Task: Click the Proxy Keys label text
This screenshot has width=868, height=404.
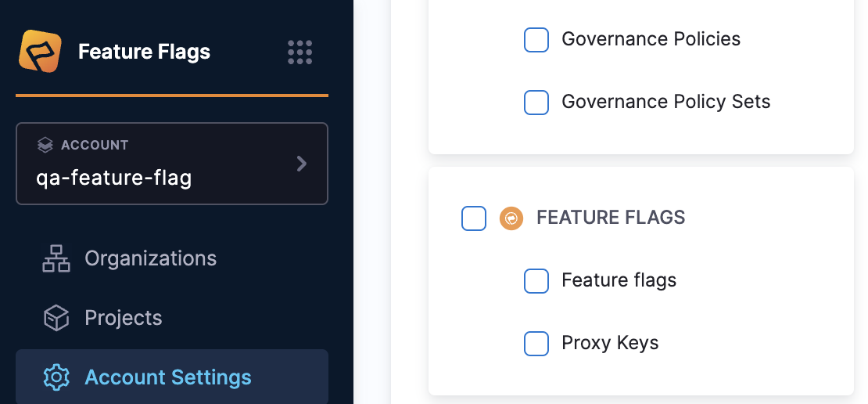Action: [x=610, y=343]
